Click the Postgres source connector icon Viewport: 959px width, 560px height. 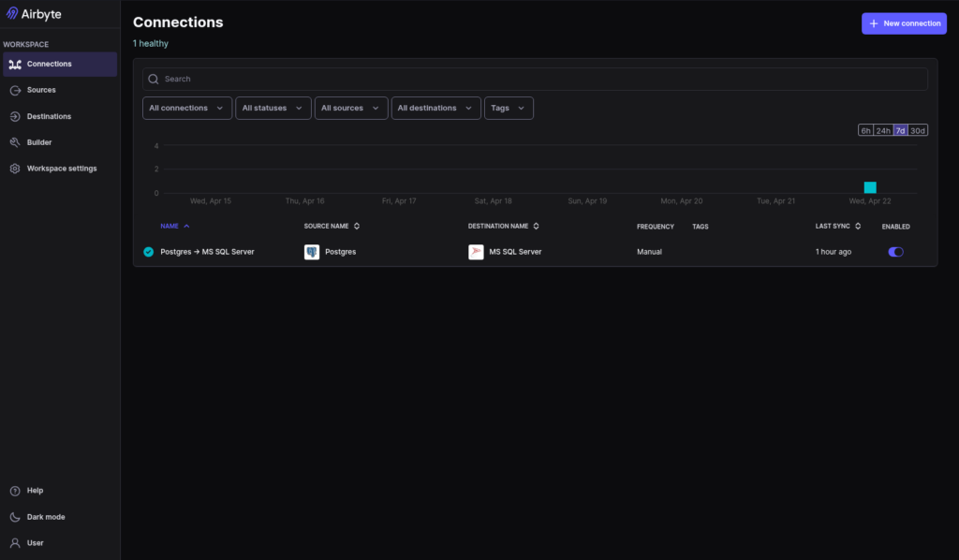click(x=311, y=251)
